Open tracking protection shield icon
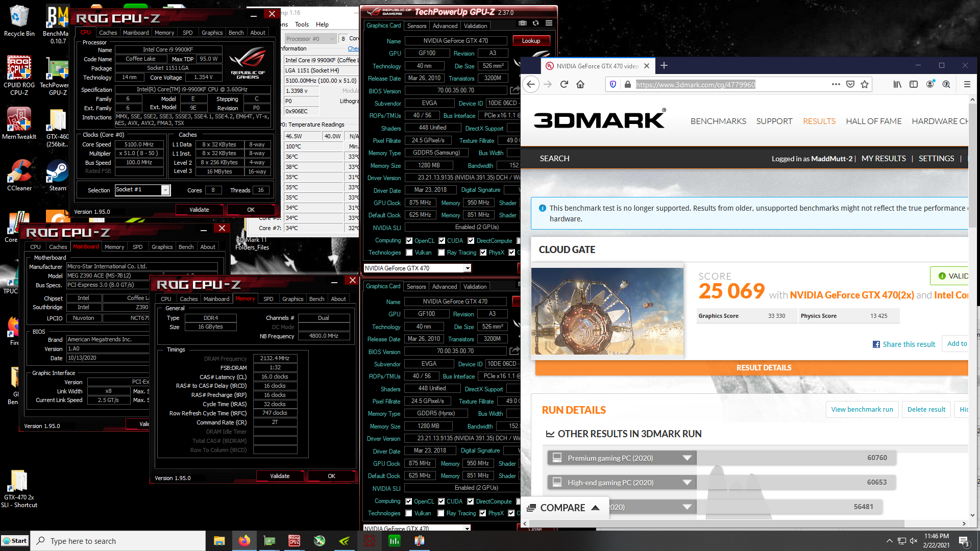 click(x=613, y=84)
